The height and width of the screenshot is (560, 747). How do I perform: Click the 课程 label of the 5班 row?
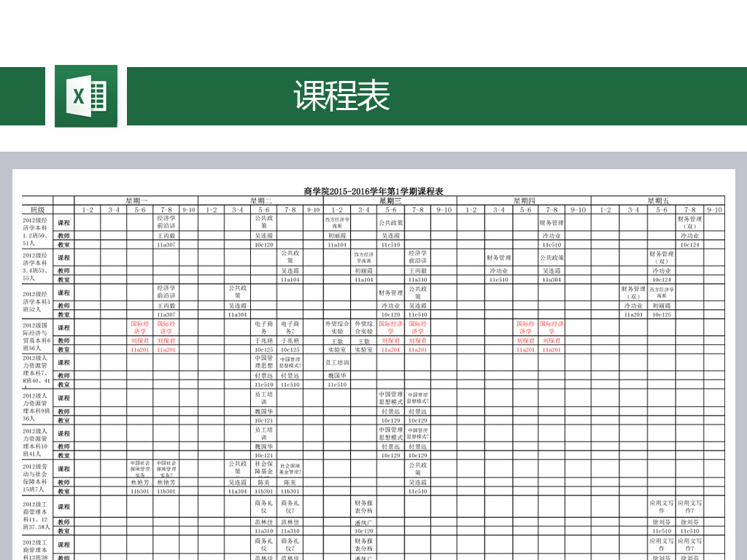pos(64,292)
